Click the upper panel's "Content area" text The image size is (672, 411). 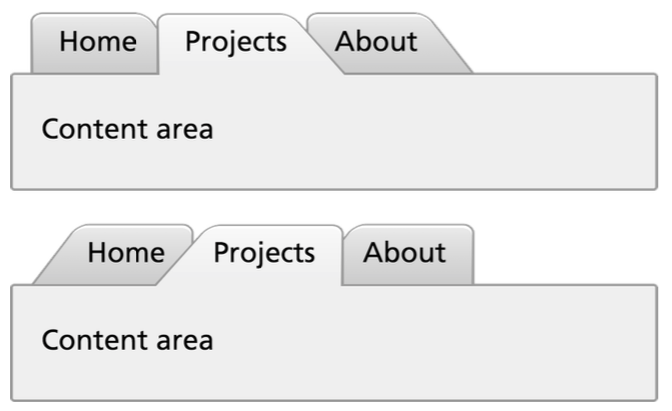[x=127, y=130]
